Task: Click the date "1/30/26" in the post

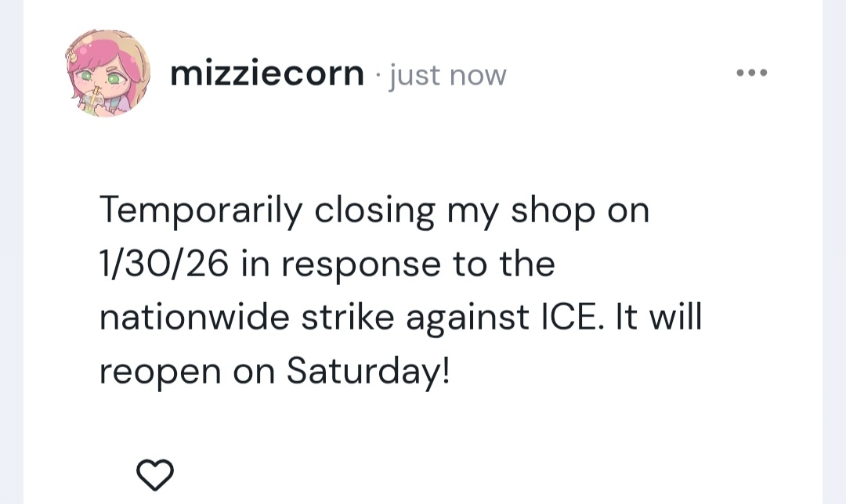Action: pyautogui.click(x=164, y=265)
